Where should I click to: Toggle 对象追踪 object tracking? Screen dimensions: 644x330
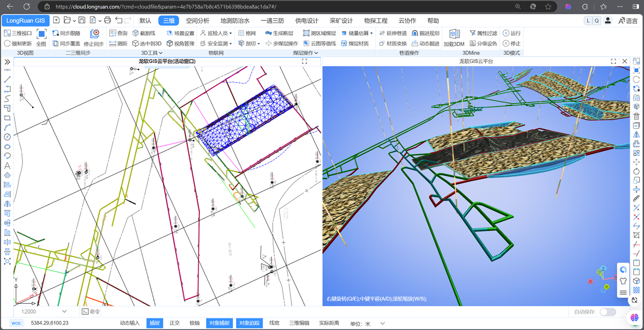tap(249, 323)
